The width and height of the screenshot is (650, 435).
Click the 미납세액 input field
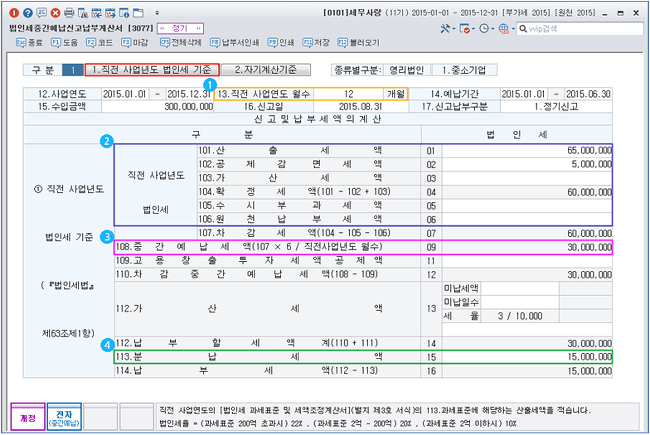pyautogui.click(x=520, y=289)
